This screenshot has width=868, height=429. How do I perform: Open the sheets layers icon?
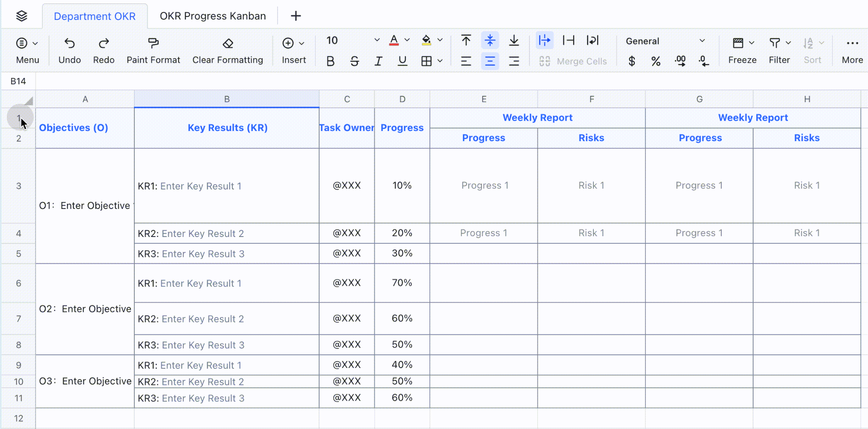(x=22, y=16)
